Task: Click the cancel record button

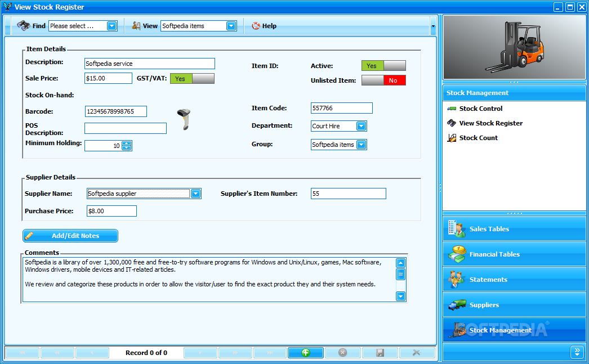Action: coord(342,352)
